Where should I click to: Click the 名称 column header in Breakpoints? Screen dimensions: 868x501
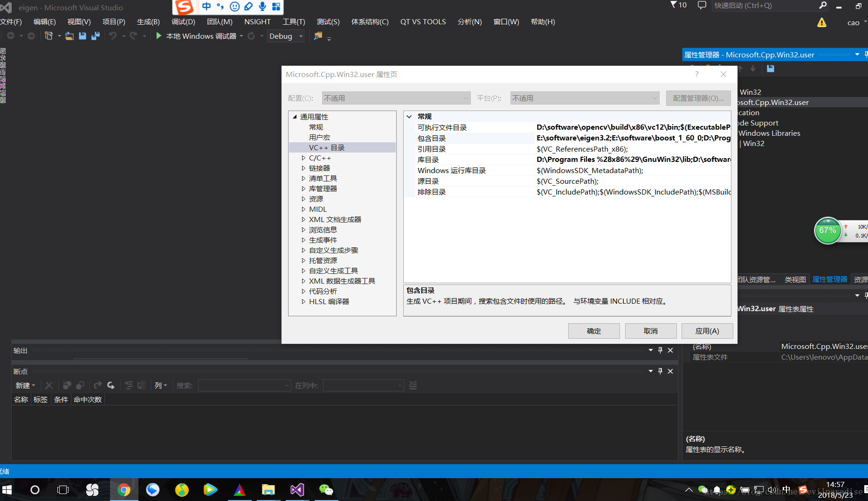(x=21, y=399)
